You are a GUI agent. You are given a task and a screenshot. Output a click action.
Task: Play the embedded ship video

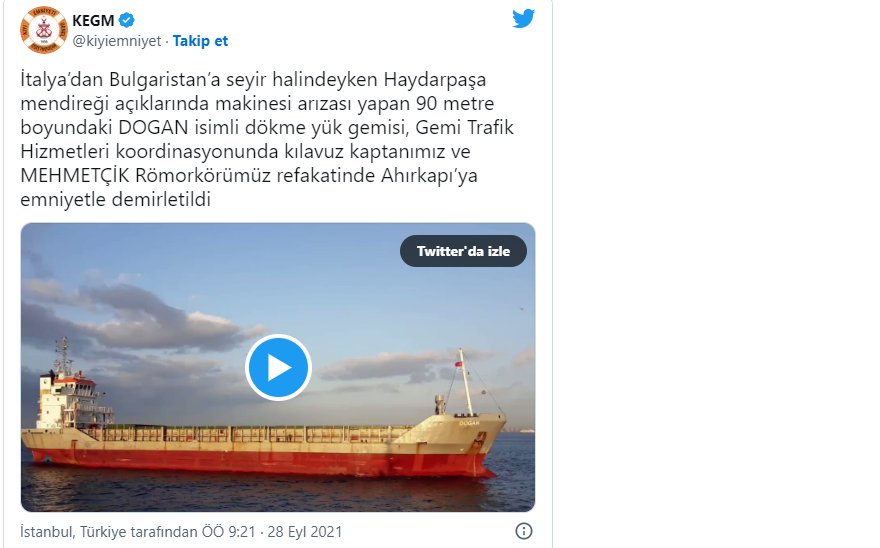(278, 367)
